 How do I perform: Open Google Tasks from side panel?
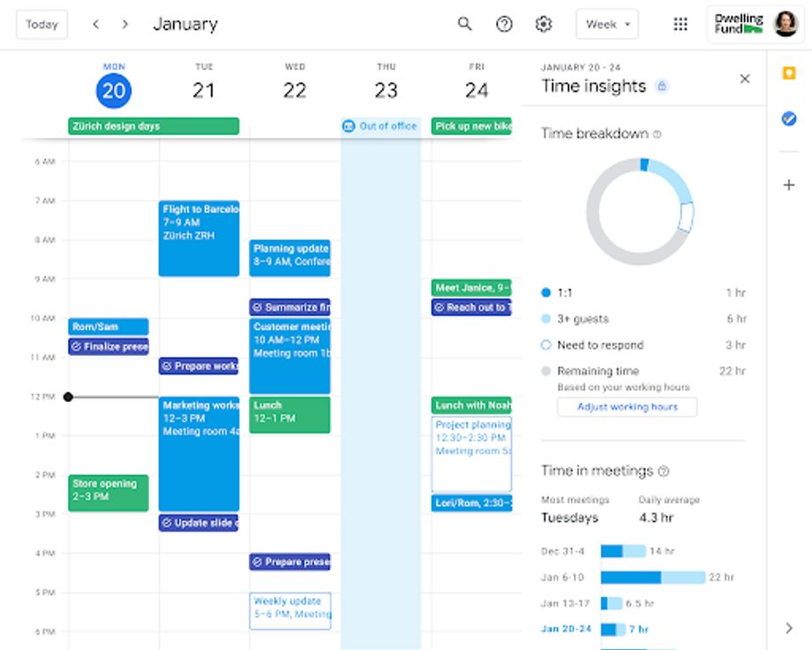(789, 118)
